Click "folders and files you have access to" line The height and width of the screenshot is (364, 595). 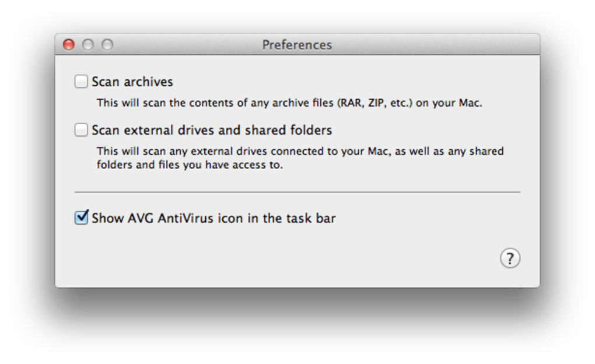click(x=190, y=164)
